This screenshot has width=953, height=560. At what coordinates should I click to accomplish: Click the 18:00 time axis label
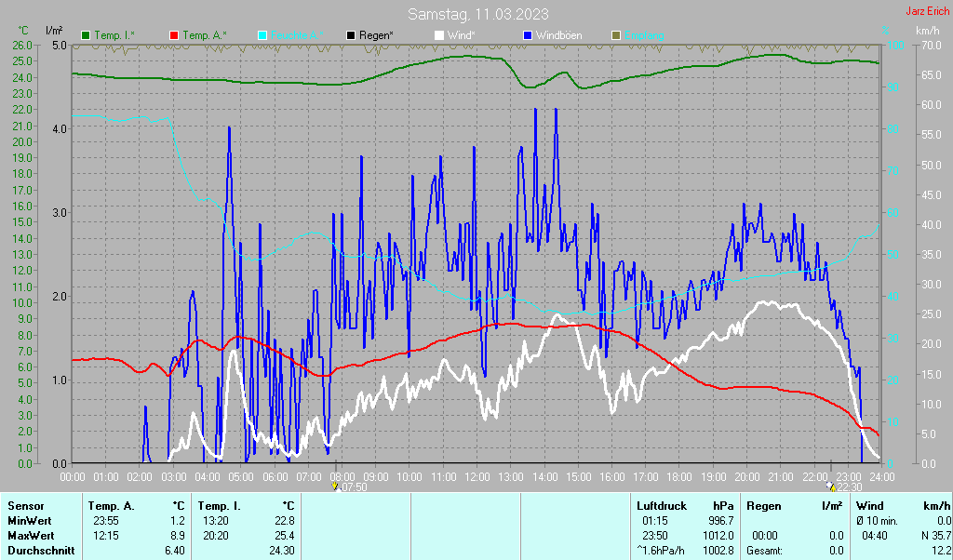click(x=679, y=476)
